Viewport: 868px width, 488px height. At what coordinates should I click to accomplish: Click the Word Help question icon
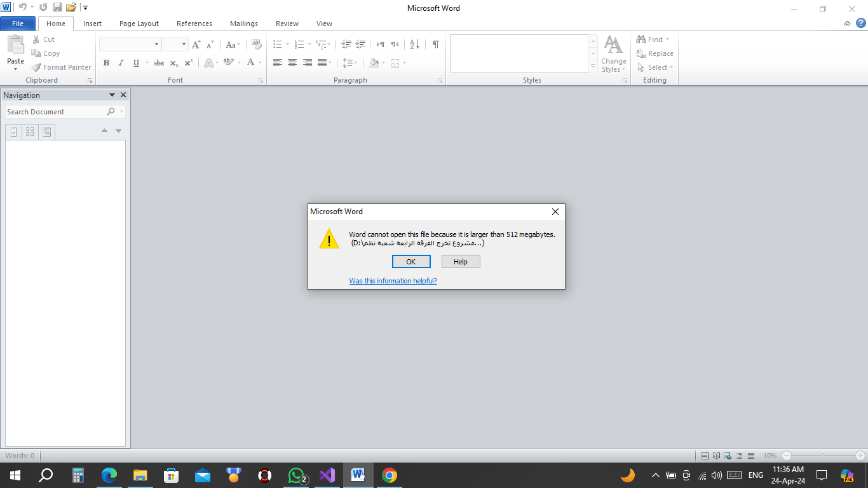(860, 23)
